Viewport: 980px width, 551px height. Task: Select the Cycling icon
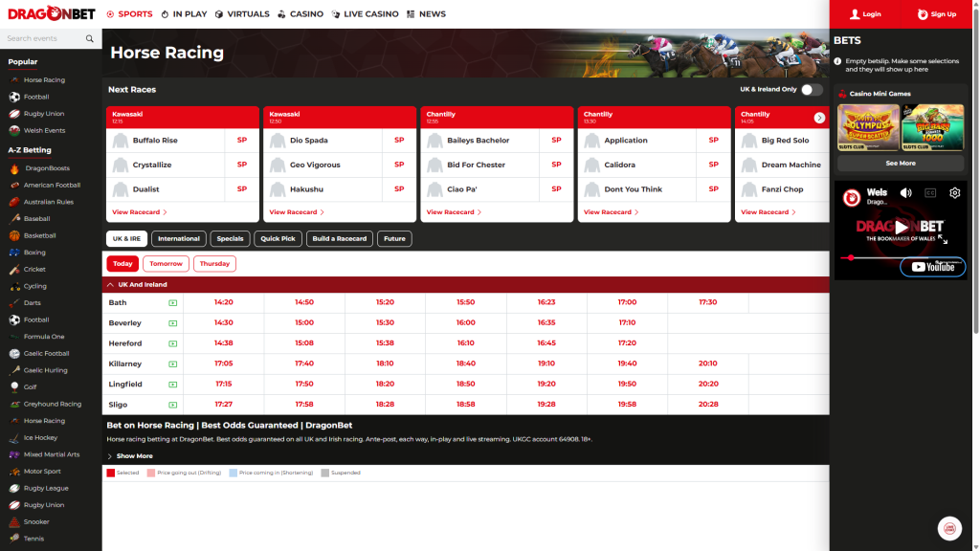point(14,287)
